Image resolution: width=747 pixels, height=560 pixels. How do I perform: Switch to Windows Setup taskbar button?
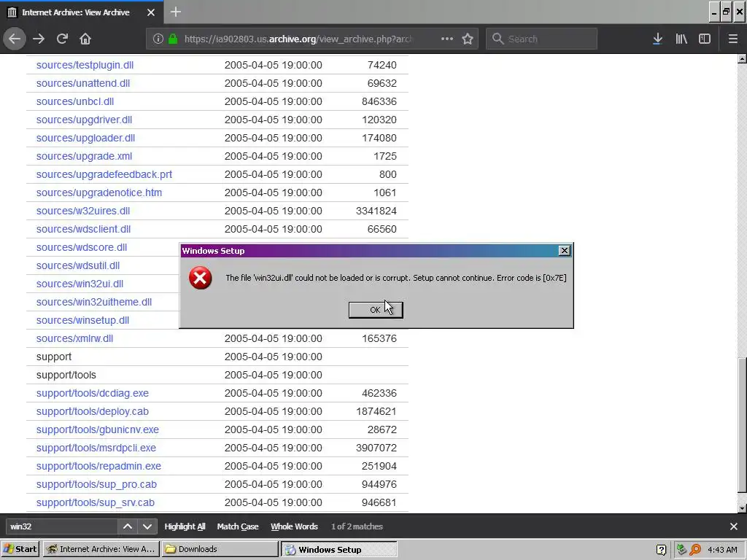[338, 549]
